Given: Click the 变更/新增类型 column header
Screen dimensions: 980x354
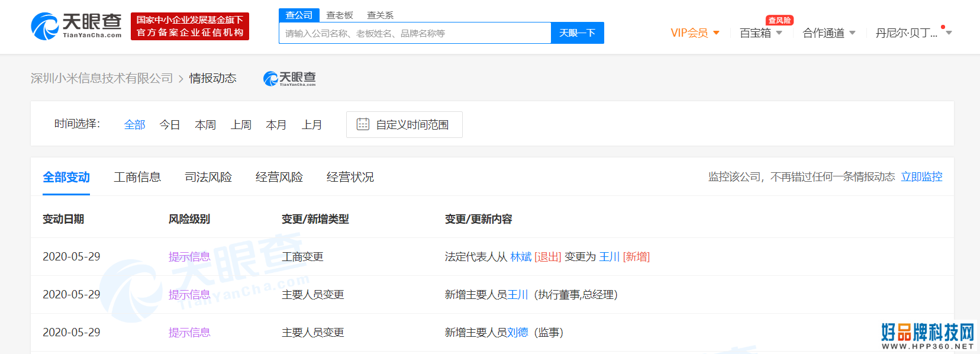Looking at the screenshot, I should [x=315, y=219].
